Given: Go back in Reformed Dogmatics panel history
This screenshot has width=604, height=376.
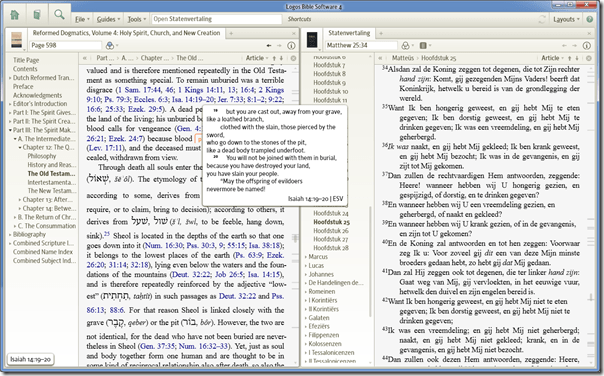Looking at the screenshot, I should point(269,45).
